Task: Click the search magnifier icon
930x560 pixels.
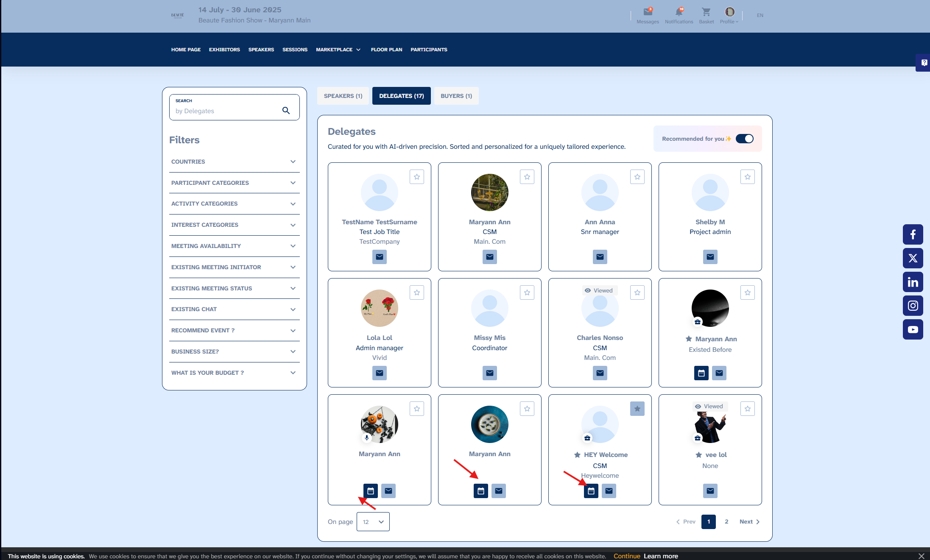Action: [286, 111]
